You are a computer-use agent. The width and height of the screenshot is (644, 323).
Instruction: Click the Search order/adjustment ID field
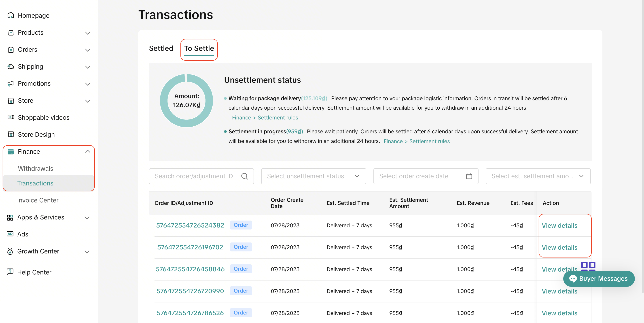pos(194,176)
